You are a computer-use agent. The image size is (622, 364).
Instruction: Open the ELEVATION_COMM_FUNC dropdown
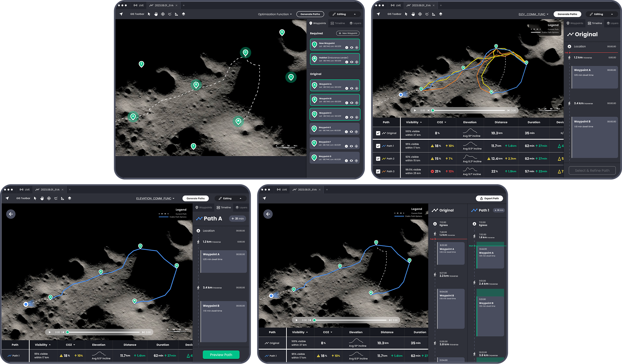click(155, 199)
